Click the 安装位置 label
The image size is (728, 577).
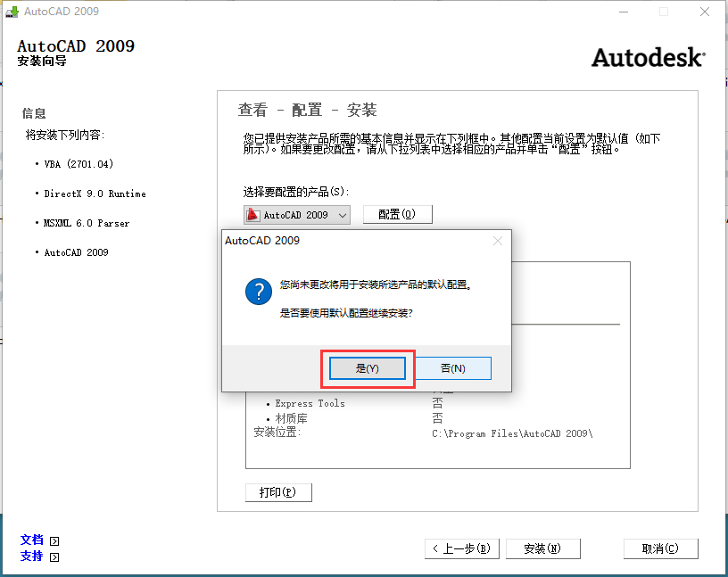tap(277, 433)
